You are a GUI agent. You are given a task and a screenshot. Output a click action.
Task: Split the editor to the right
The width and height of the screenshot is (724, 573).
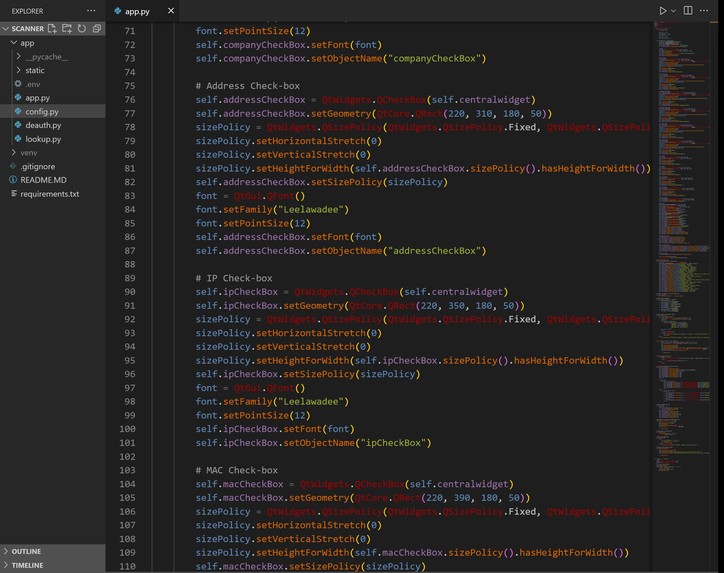[688, 11]
